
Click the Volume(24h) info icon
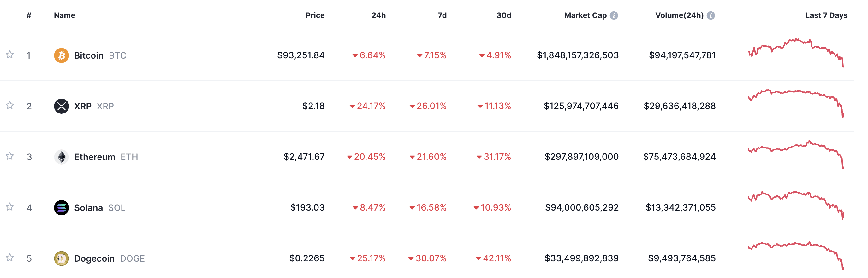point(710,15)
